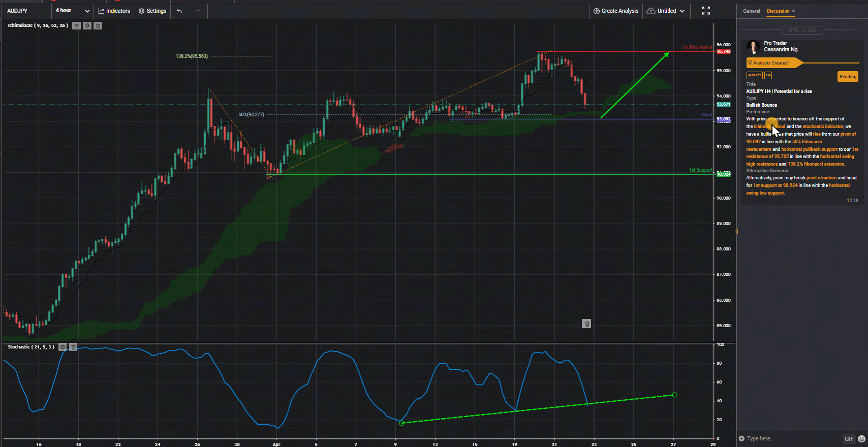
Task: Click the 138.2%(95.563) Fibonacci label
Action: pos(192,56)
